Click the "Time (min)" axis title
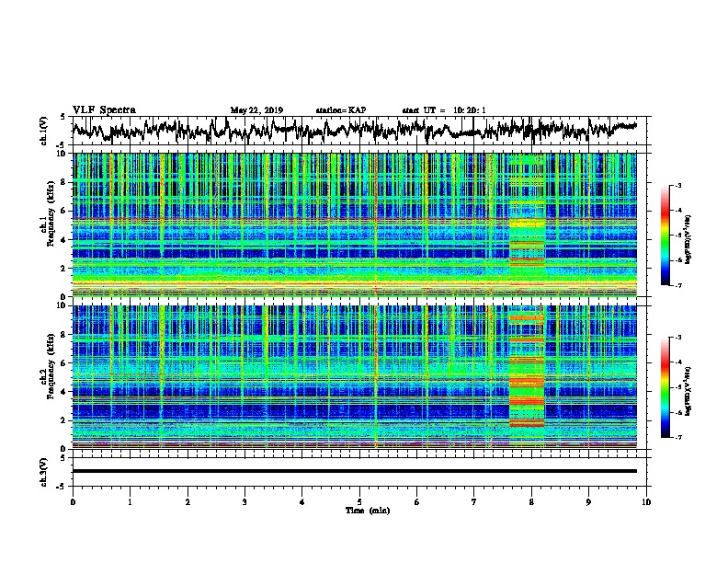Viewport: 728px width, 563px height. (x=368, y=511)
